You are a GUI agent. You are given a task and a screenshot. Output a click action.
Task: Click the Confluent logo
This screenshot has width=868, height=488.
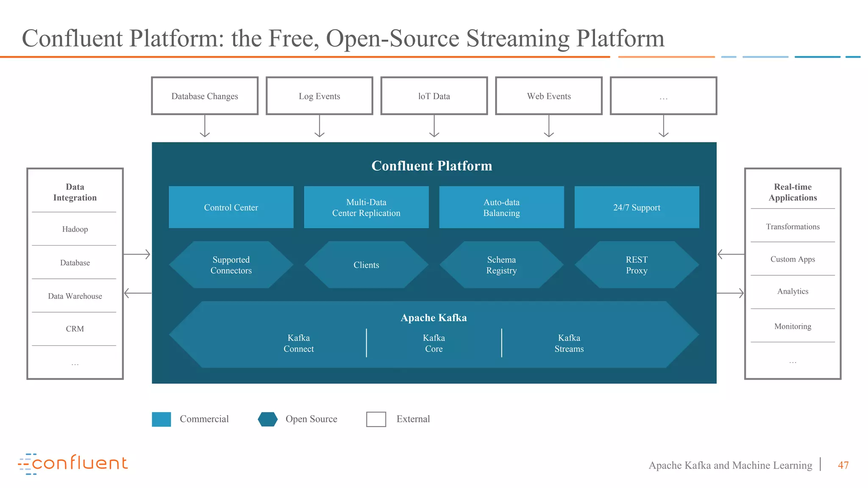click(x=73, y=463)
